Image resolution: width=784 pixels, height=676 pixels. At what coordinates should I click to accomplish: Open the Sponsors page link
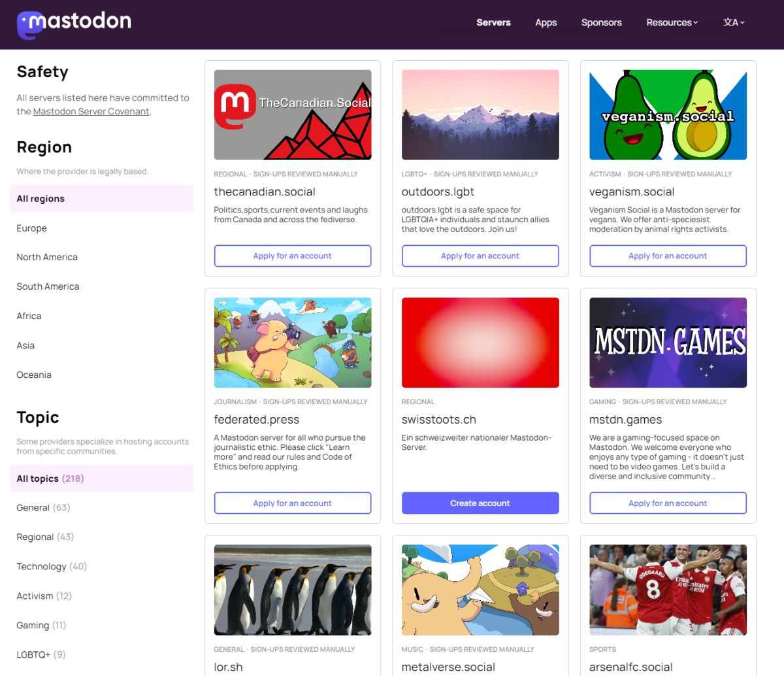[x=601, y=22]
